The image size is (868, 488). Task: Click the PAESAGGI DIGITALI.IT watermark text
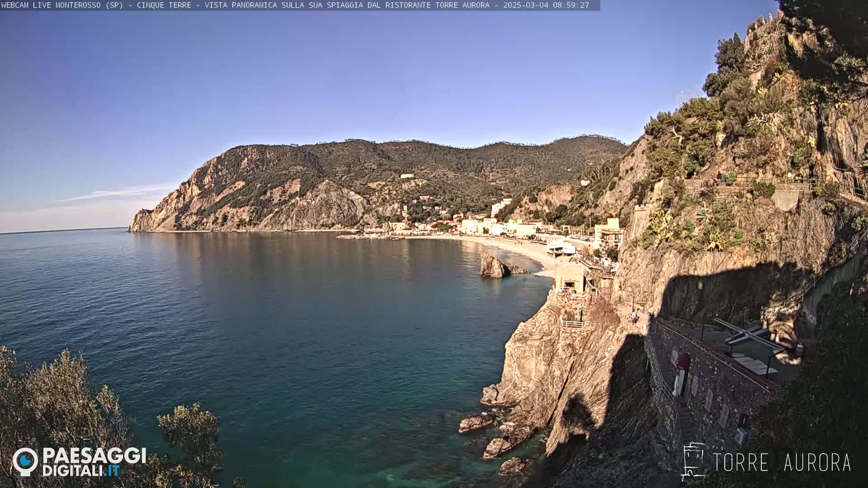coord(94,462)
